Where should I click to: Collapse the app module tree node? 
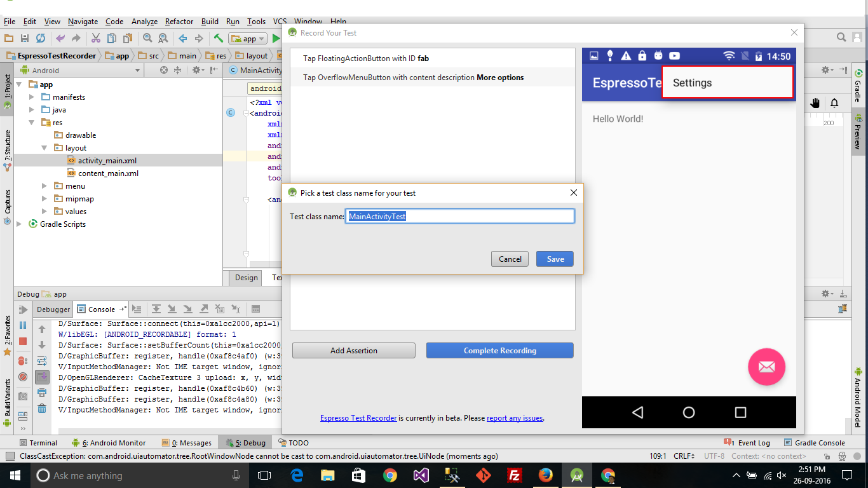[19, 85]
